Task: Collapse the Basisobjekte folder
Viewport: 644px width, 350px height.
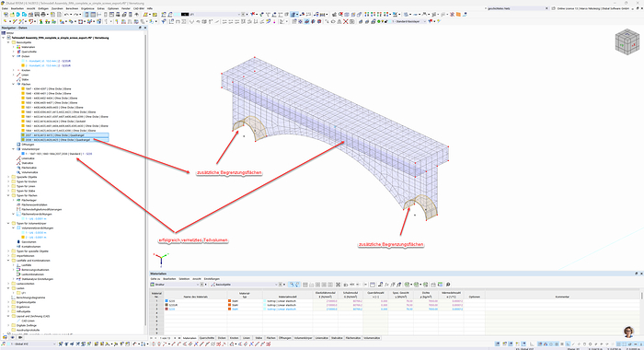Action: tap(8, 42)
